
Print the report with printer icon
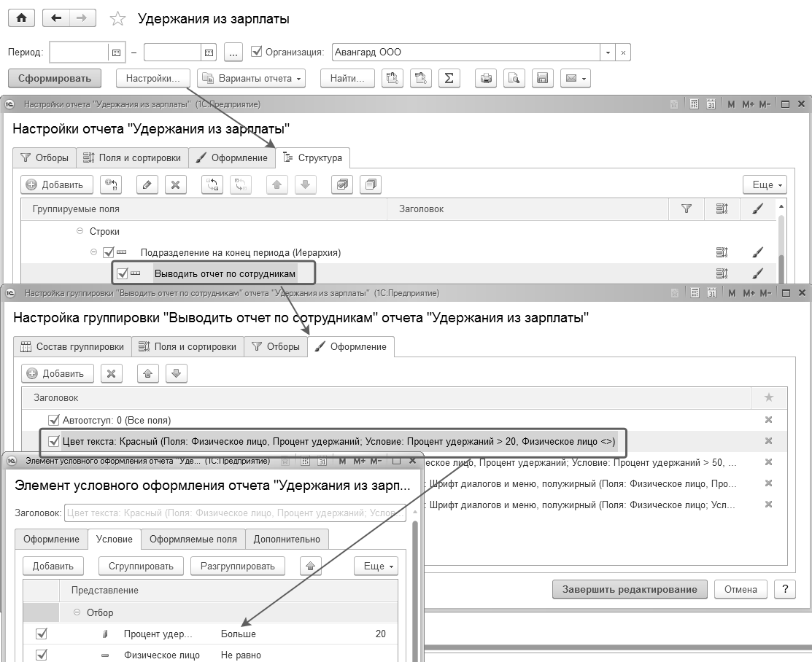coord(486,78)
